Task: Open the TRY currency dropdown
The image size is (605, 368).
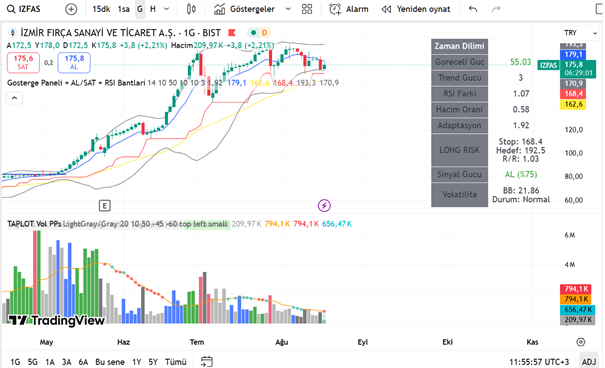Action: (x=581, y=33)
